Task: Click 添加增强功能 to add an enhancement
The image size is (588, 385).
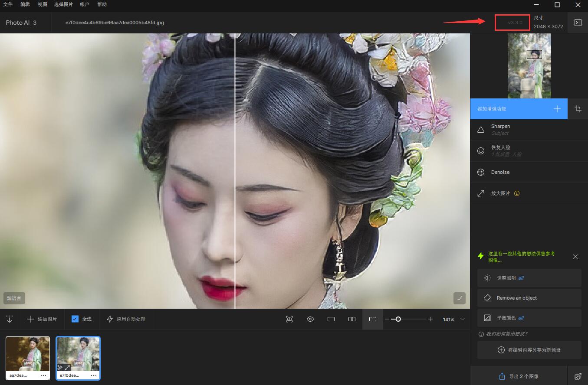Action: [x=519, y=109]
